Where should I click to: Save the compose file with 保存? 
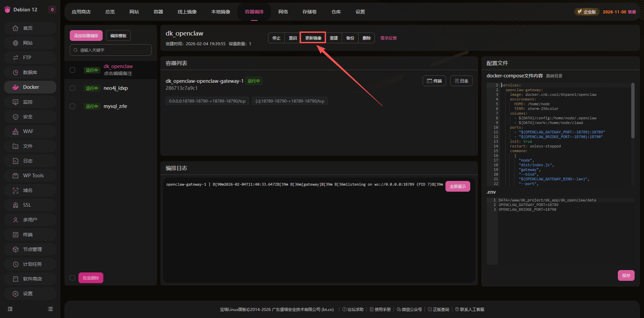[626, 275]
